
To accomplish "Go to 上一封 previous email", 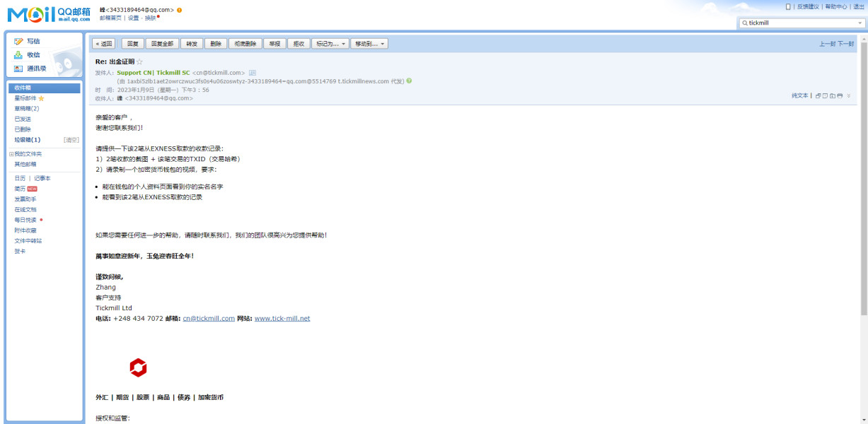I will (x=827, y=44).
